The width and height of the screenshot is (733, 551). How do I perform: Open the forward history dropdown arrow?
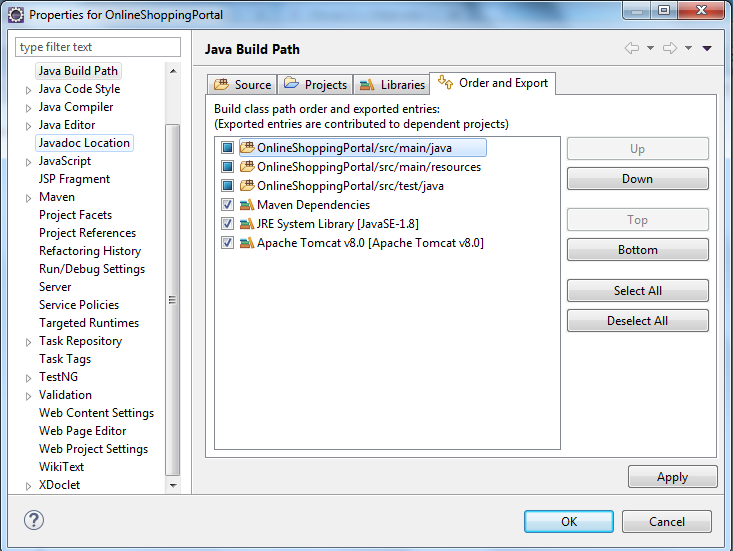coord(688,48)
